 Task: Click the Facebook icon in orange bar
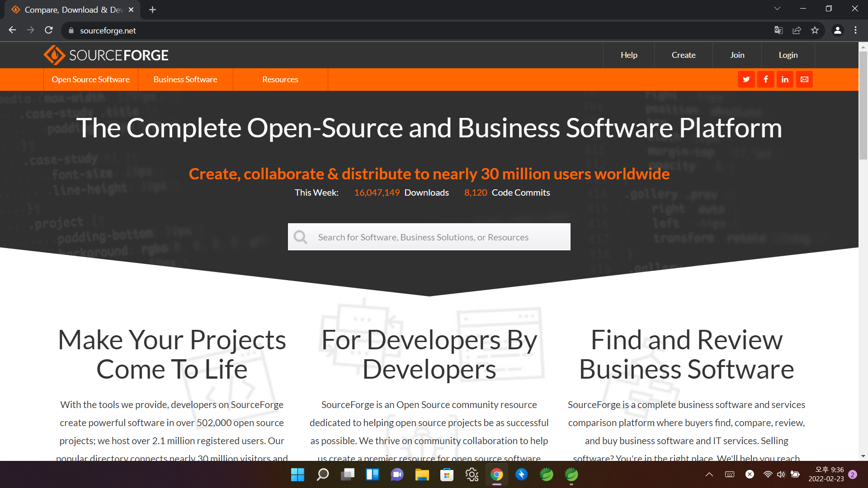pos(765,80)
